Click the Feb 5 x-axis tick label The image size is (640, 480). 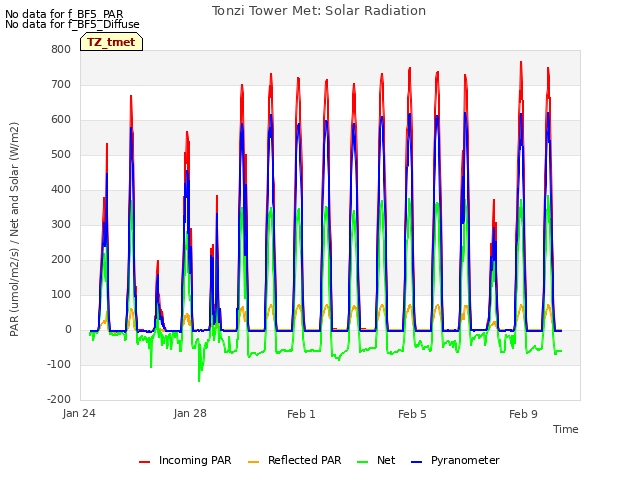(412, 414)
